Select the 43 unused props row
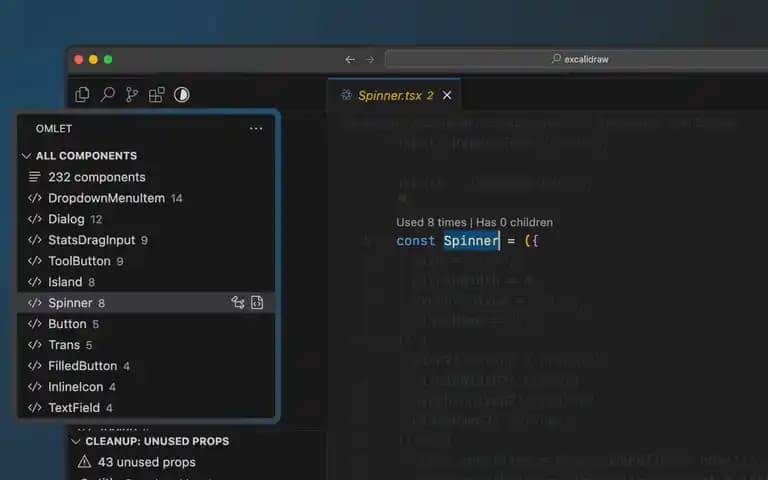Viewport: 768px width, 480px height. 196,462
